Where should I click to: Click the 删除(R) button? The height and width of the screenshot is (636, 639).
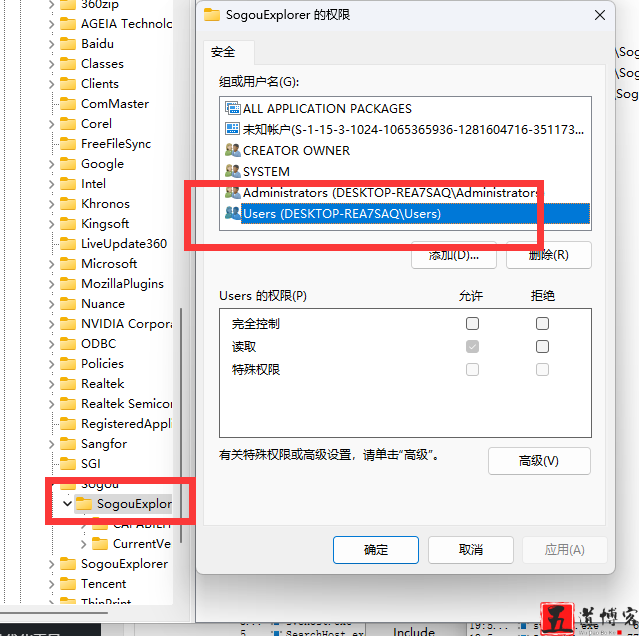click(x=549, y=255)
